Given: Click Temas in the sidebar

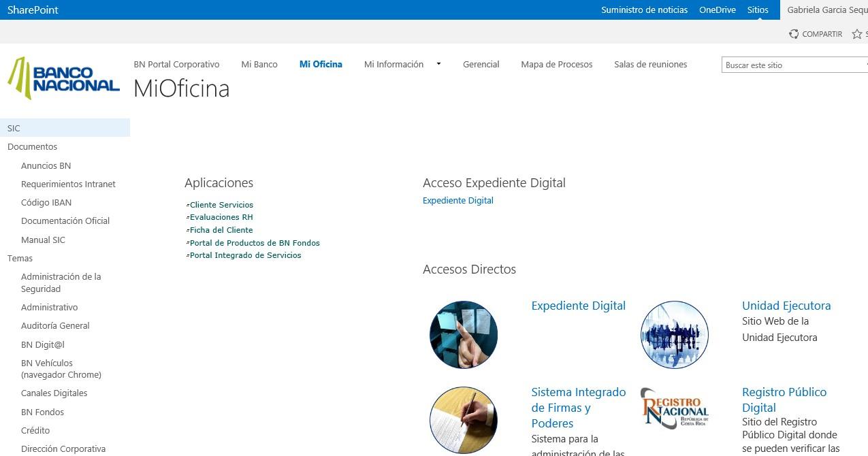Looking at the screenshot, I should [20, 258].
